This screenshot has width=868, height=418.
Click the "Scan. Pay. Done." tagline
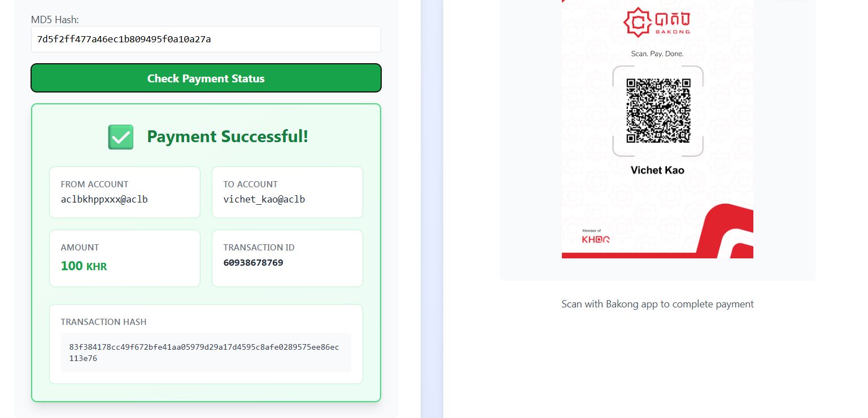[657, 54]
